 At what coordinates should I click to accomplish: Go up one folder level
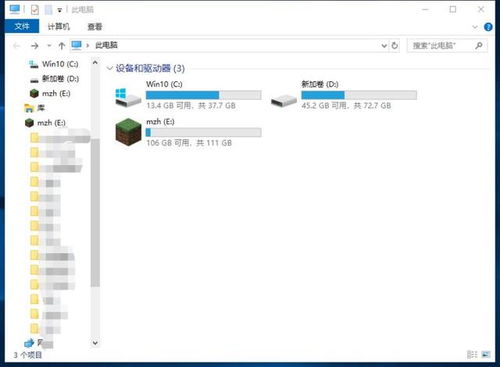coord(62,46)
